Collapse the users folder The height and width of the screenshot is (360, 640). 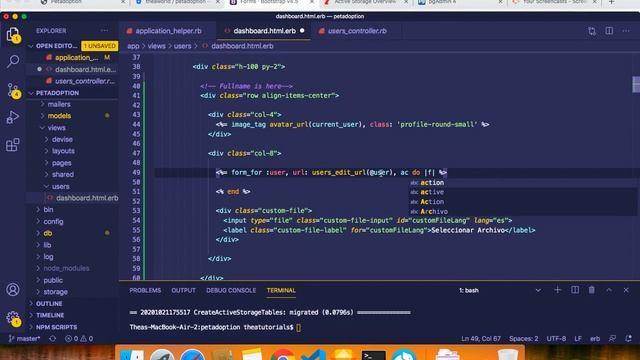point(60,187)
